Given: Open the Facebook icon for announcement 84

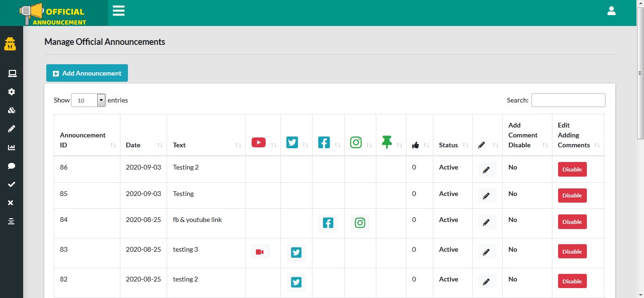Looking at the screenshot, I should click(x=328, y=222).
